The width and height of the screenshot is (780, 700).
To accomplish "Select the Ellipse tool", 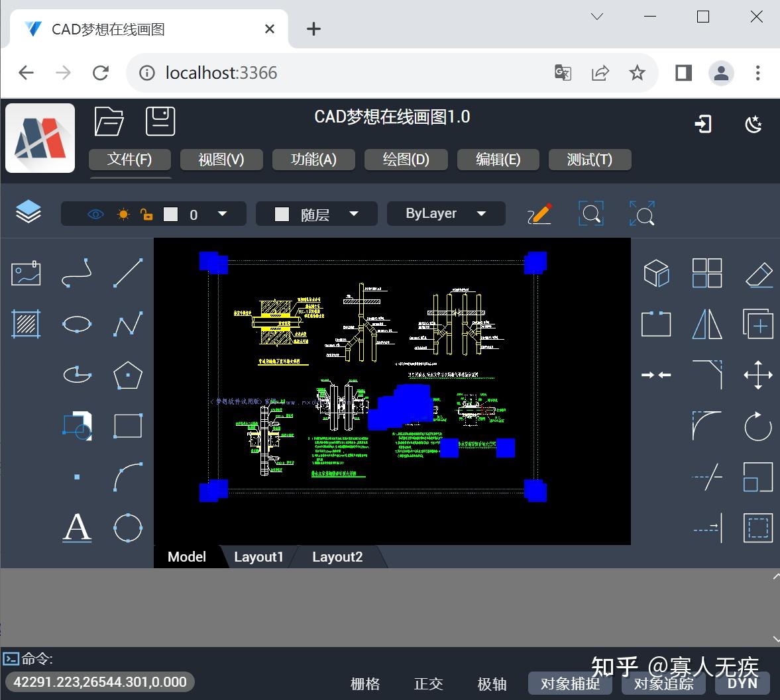I will (x=77, y=324).
